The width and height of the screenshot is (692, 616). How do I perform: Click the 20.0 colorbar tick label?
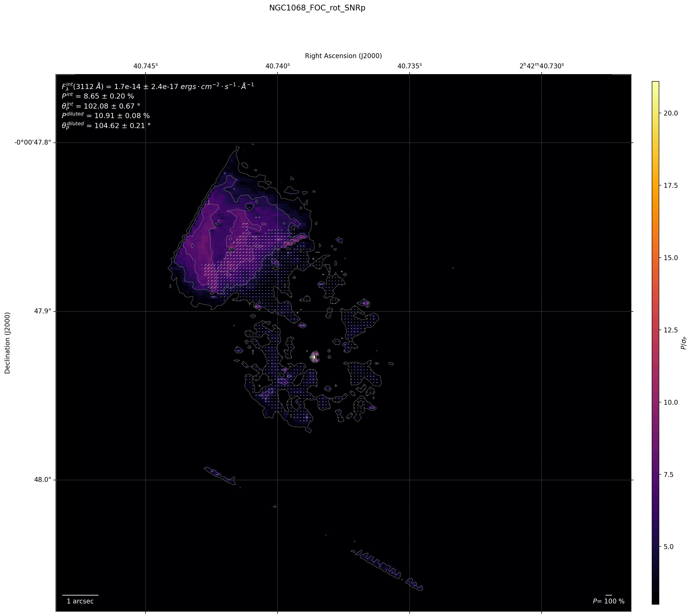pyautogui.click(x=670, y=113)
